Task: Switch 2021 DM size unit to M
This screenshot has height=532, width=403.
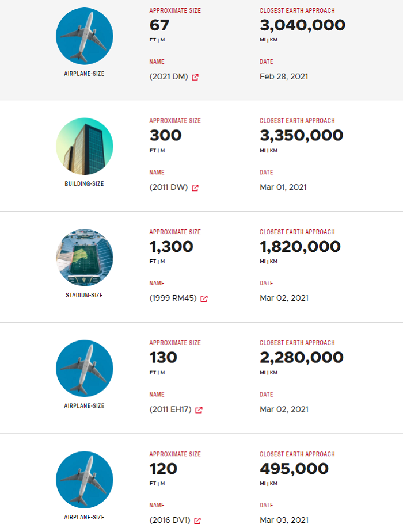Action: 163,40
